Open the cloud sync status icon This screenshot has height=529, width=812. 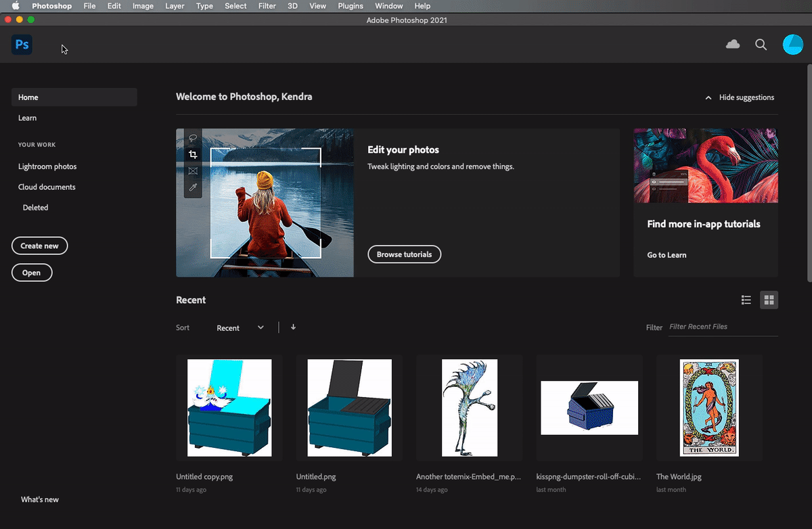(x=733, y=45)
